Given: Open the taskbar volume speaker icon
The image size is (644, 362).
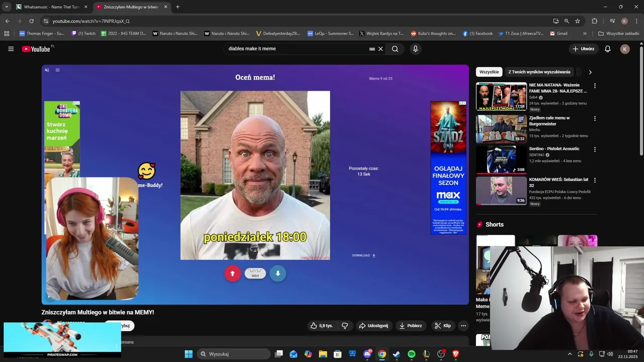Looking at the screenshot, I should 610,354.
